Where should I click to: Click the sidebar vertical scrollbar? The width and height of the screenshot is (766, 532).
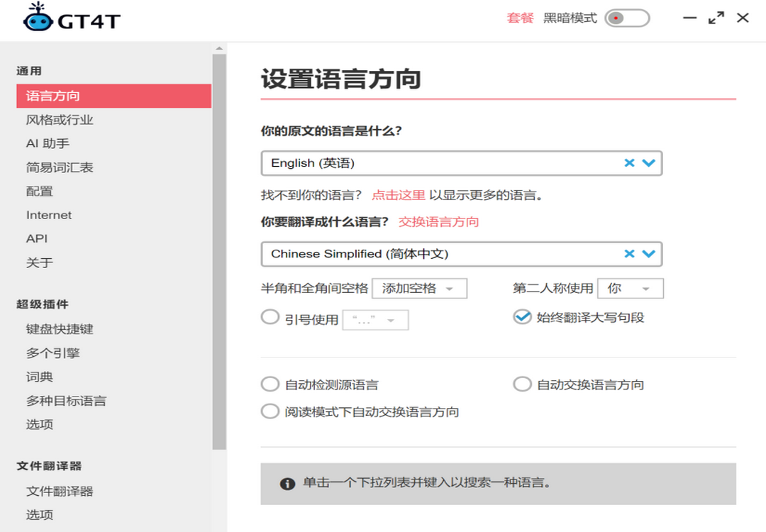219,248
